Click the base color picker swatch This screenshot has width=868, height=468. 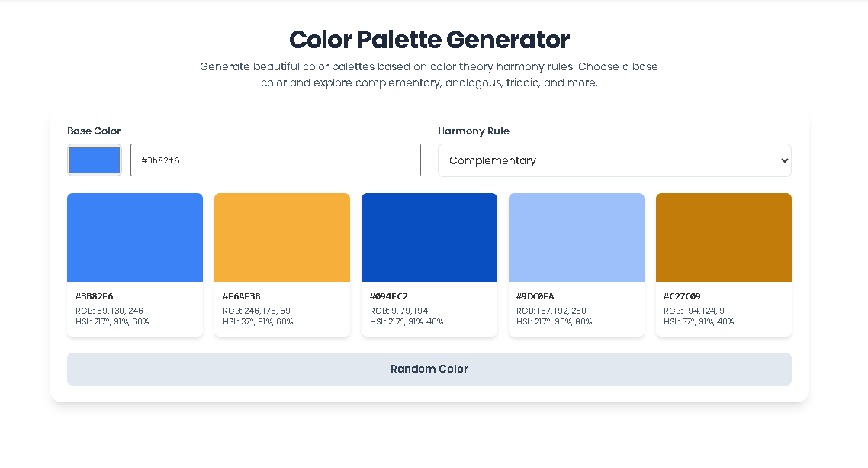[94, 160]
